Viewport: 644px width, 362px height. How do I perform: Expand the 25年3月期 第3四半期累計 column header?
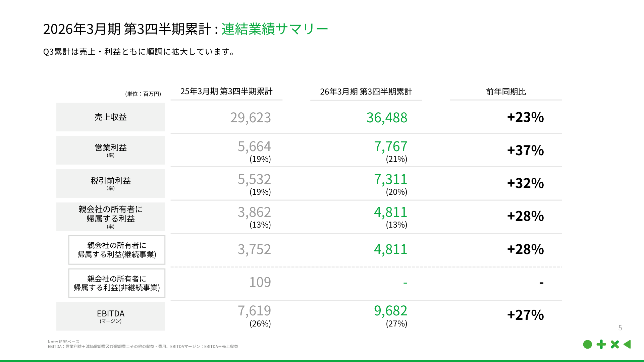[x=226, y=90]
